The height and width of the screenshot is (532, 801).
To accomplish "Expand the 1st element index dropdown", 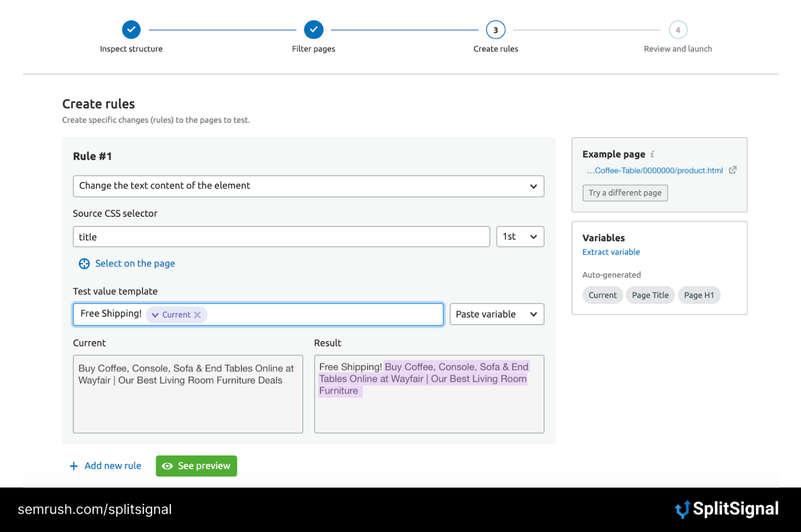I will (x=520, y=237).
